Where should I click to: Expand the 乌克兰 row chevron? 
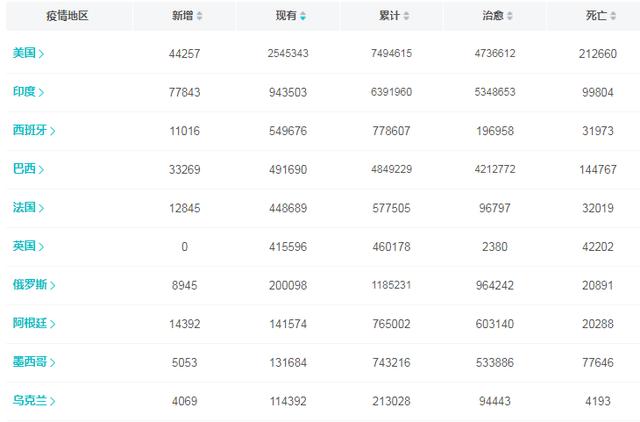click(x=53, y=401)
